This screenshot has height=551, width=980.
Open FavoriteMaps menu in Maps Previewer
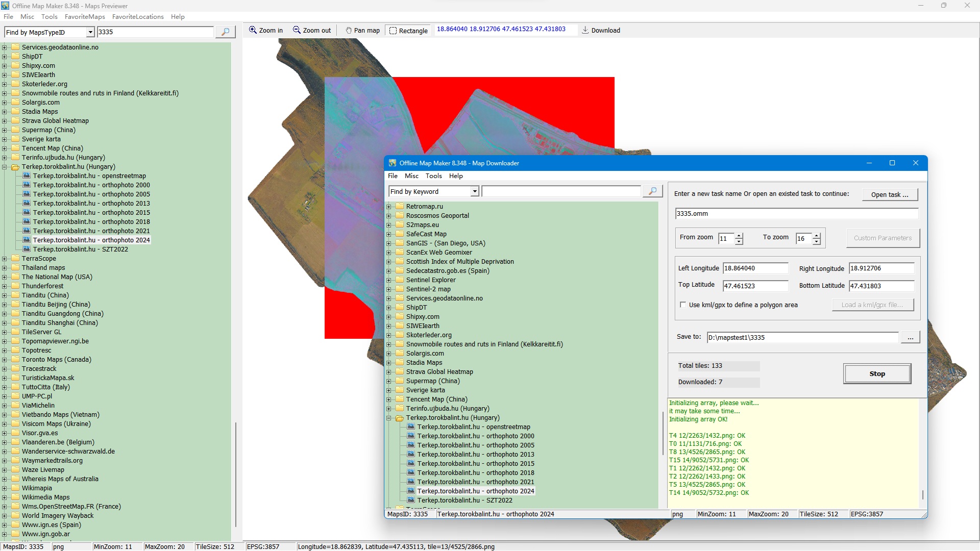coord(85,17)
